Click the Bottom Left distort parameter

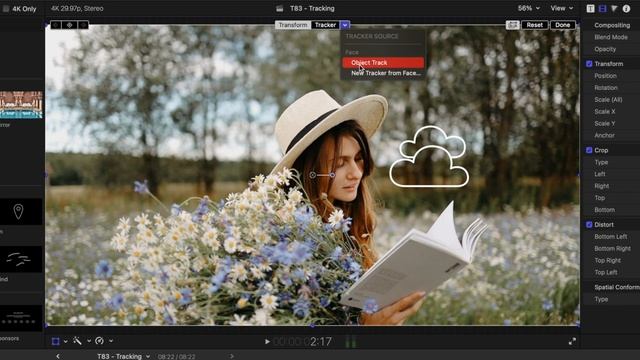click(x=611, y=236)
